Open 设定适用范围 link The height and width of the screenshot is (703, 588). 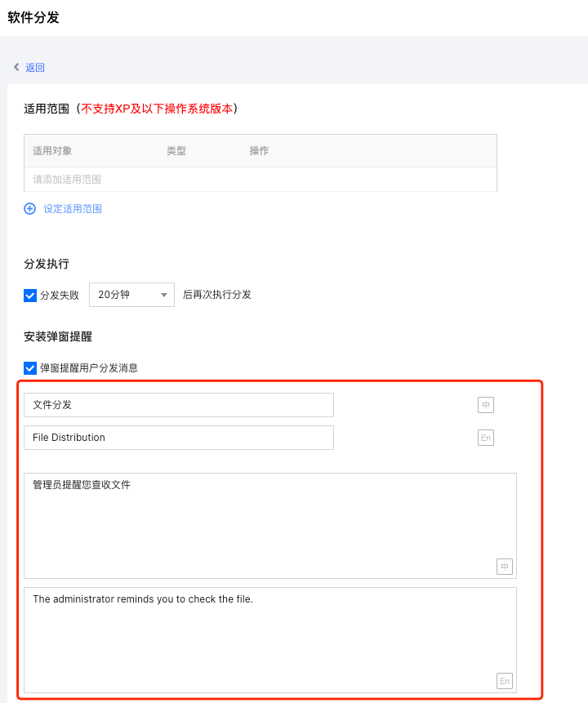click(73, 208)
